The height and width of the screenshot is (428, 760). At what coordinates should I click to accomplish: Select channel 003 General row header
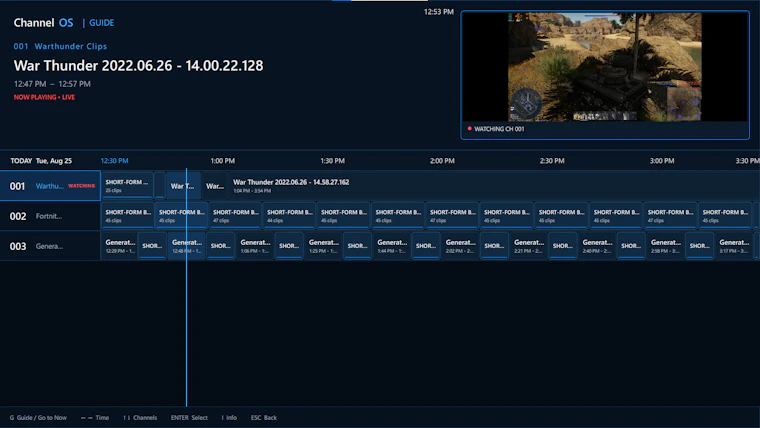(x=50, y=246)
